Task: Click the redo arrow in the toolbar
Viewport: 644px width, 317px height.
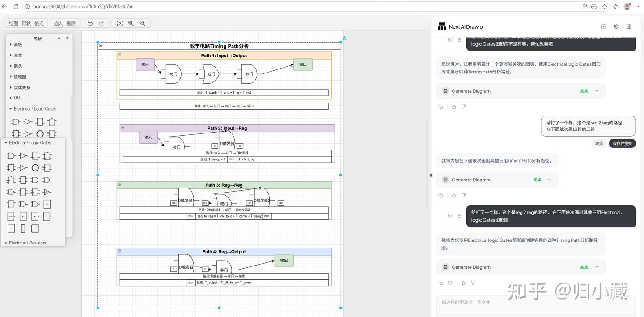Action: click(102, 23)
